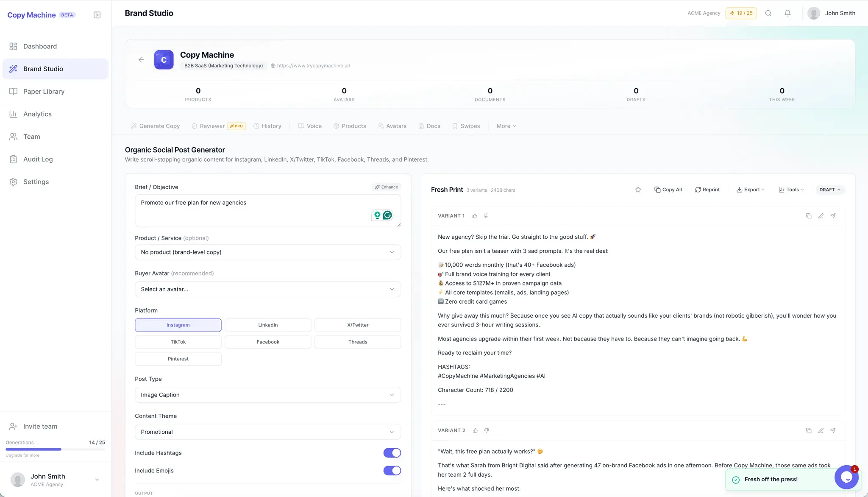868x497 pixels.
Task: Open Analytics in sidebar
Action: (x=56, y=114)
